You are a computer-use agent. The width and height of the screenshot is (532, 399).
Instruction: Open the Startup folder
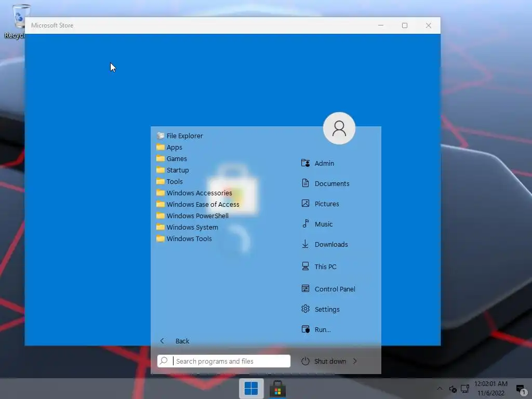[x=172, y=170]
